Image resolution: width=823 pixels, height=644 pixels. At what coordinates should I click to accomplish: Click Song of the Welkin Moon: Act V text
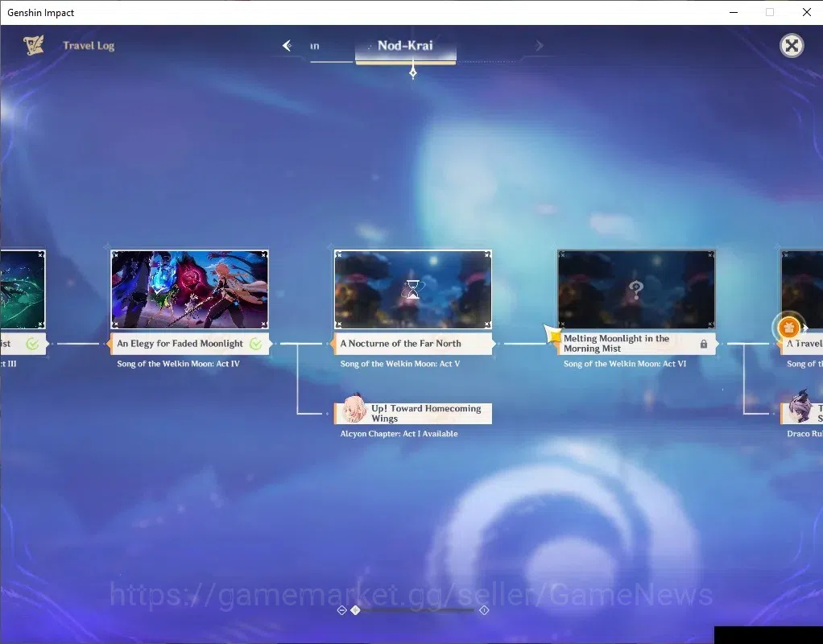400,364
